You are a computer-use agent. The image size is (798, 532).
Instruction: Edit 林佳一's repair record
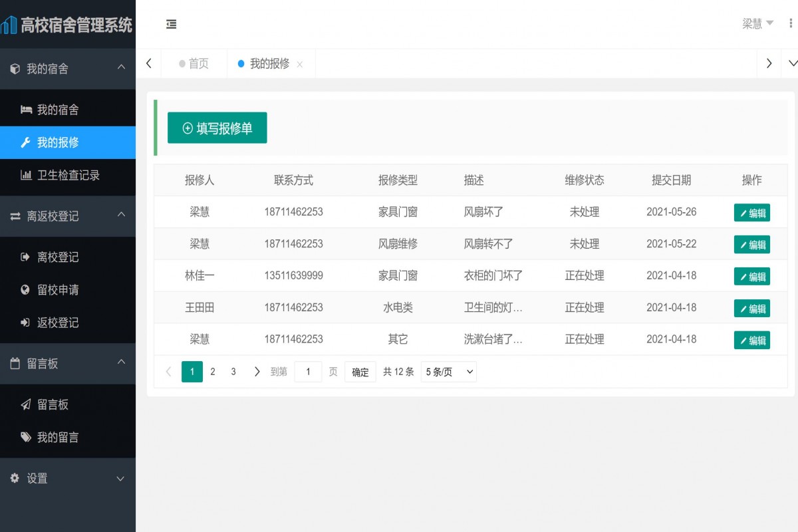pos(752,276)
